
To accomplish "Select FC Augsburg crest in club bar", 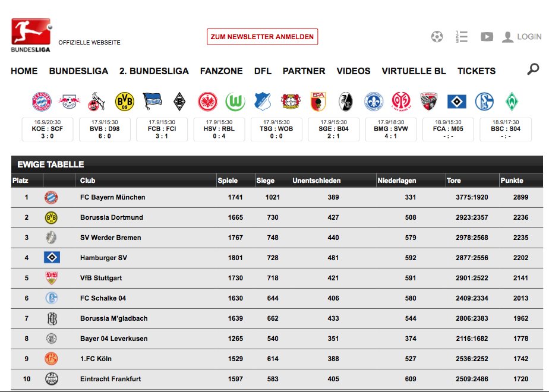I will point(318,102).
